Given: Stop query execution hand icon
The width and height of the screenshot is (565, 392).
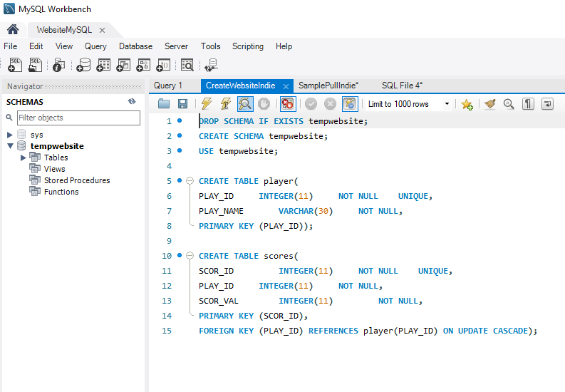Looking at the screenshot, I should tap(264, 104).
